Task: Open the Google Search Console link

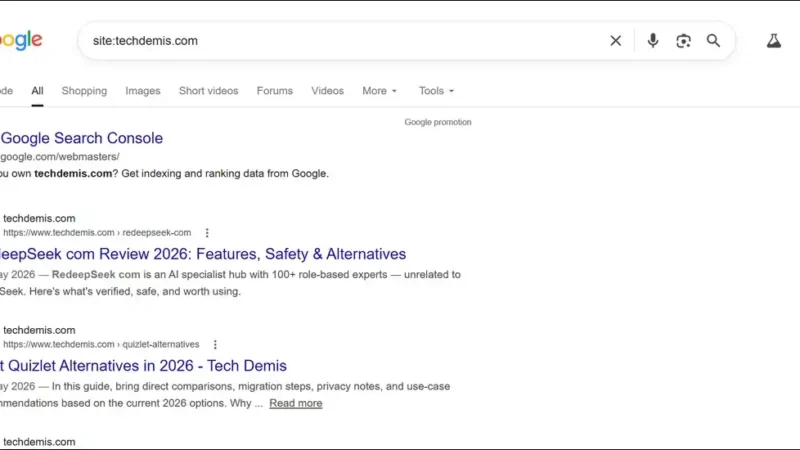Action: pyautogui.click(x=82, y=138)
